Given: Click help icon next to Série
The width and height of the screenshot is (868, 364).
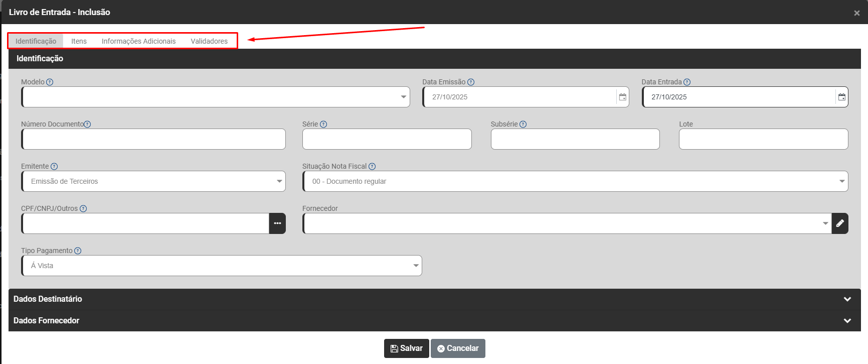Looking at the screenshot, I should [x=323, y=124].
